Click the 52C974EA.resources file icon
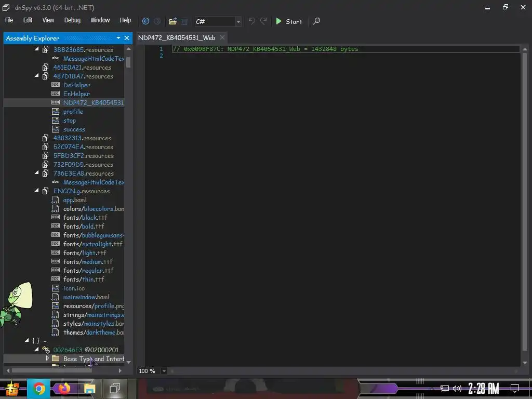Image resolution: width=532 pixels, height=399 pixels. coord(46,147)
